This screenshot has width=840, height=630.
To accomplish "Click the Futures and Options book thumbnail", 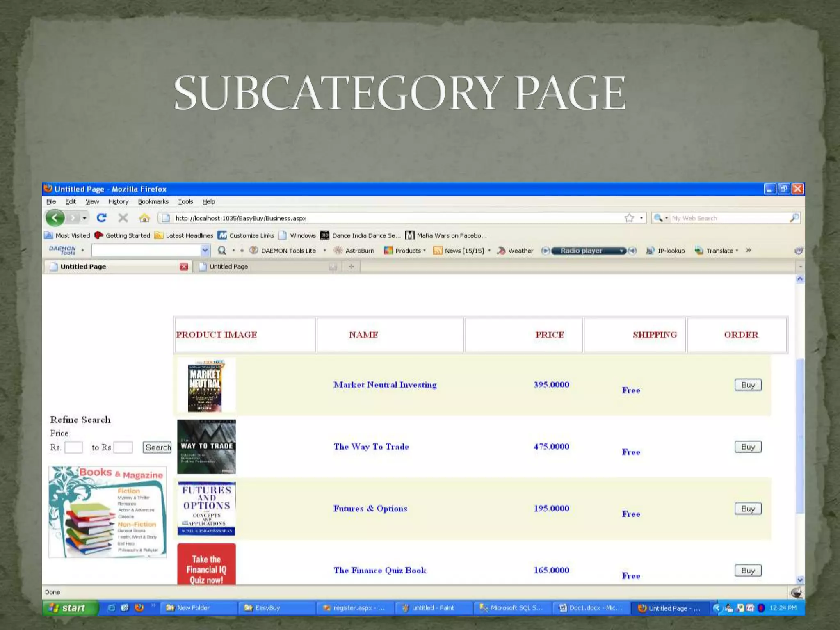I will [206, 509].
